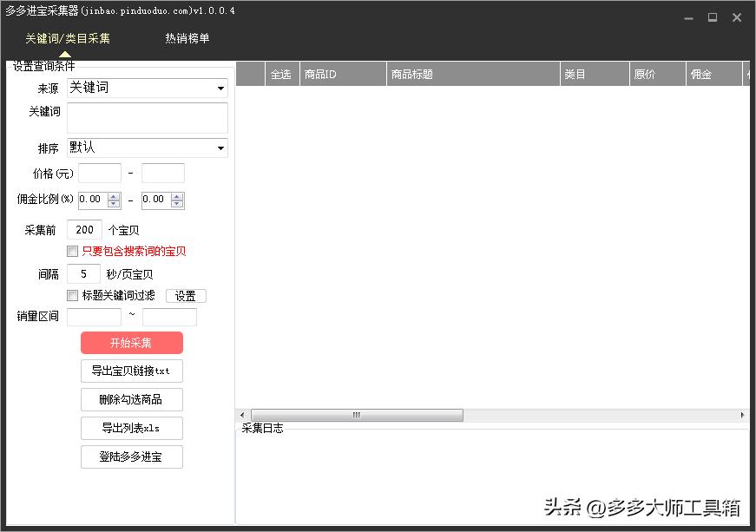Export the list with 导出列表xls

[x=131, y=428]
